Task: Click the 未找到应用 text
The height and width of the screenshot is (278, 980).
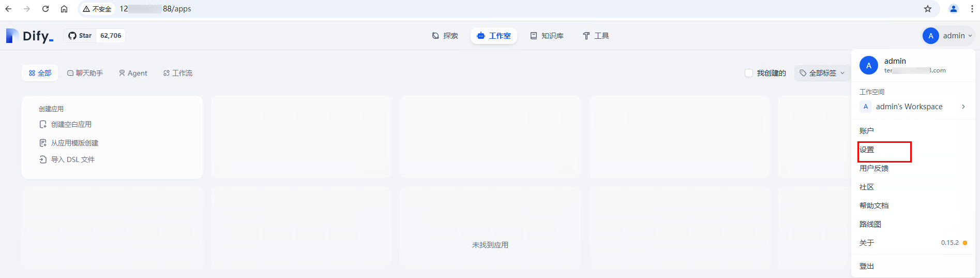Action: [490, 245]
